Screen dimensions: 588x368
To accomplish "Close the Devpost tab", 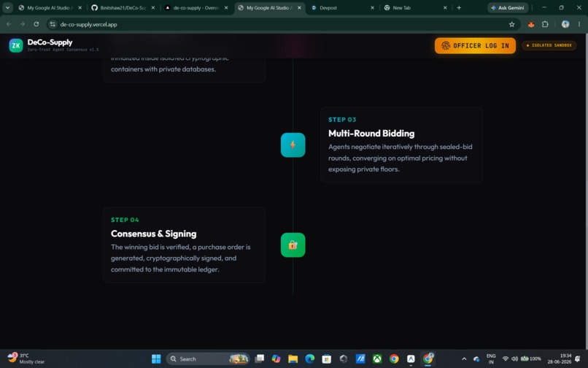I will click(x=372, y=7).
